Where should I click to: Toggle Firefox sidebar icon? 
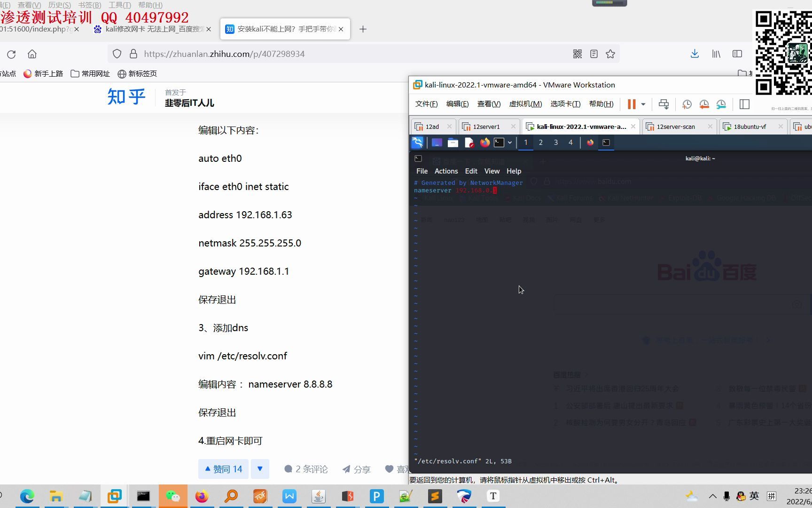click(737, 54)
